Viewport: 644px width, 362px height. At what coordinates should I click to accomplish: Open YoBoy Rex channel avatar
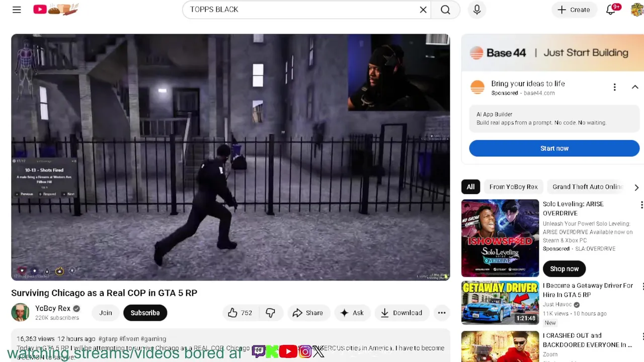[x=20, y=312]
